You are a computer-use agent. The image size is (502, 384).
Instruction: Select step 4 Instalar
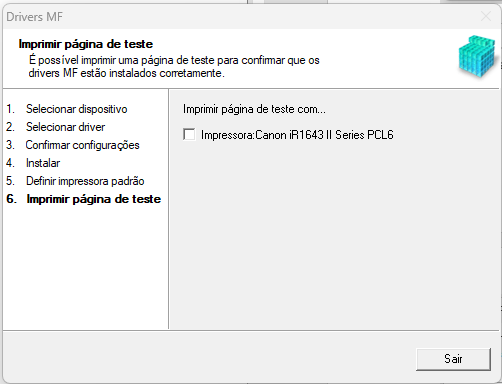pyautogui.click(x=43, y=163)
